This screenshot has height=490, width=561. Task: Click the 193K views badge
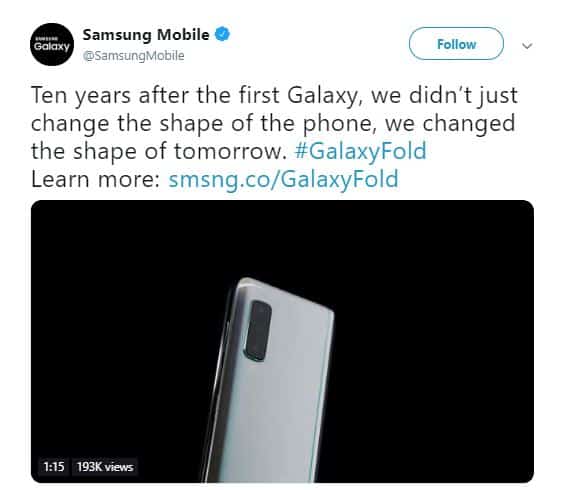[105, 467]
